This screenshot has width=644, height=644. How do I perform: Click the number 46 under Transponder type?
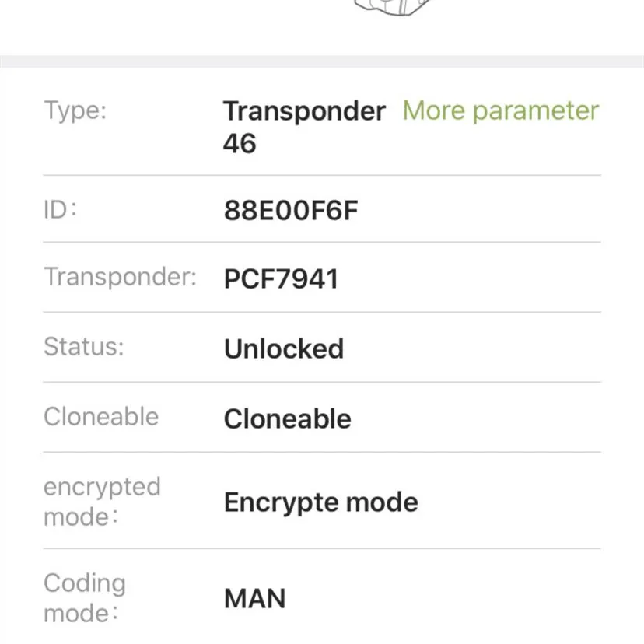click(x=240, y=143)
